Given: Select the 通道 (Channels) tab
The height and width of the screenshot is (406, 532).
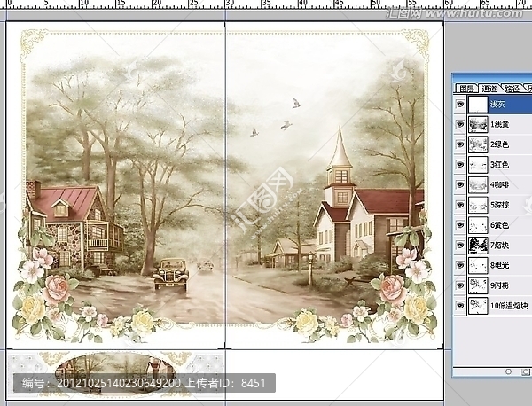Looking at the screenshot, I should [489, 89].
